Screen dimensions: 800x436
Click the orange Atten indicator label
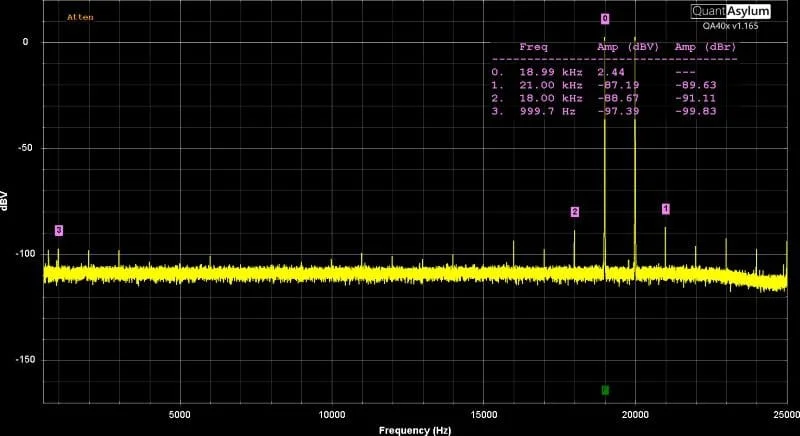pyautogui.click(x=80, y=17)
